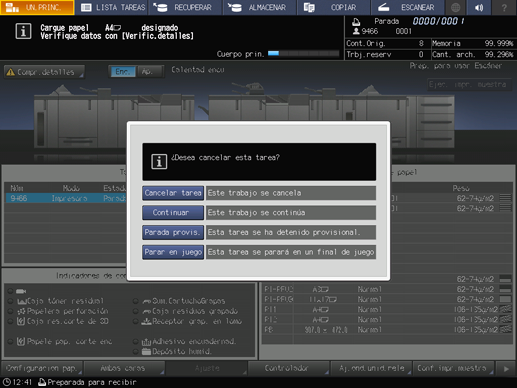Click the Parada status printer icon
Screen dimensions: 517x388
(356, 22)
